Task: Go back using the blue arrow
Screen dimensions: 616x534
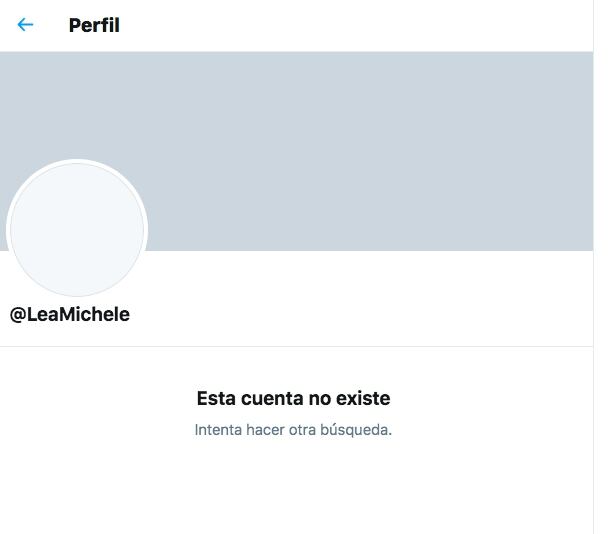Action: pyautogui.click(x=25, y=25)
